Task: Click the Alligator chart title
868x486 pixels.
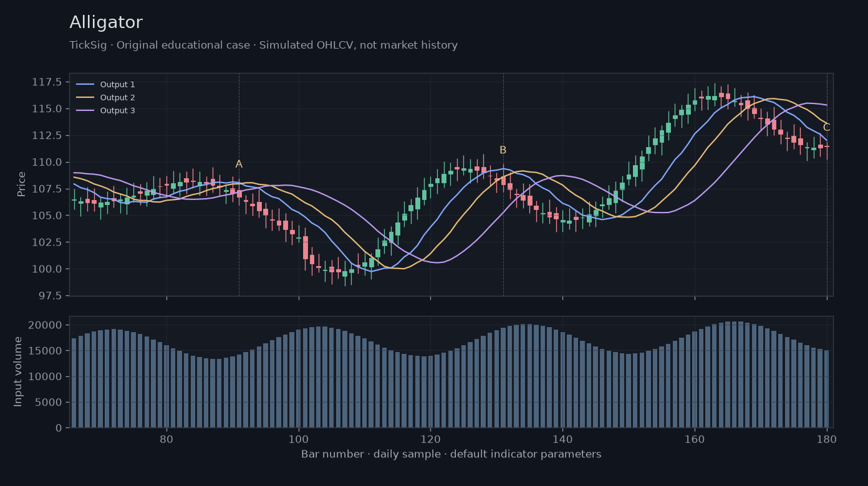Action: tap(106, 22)
